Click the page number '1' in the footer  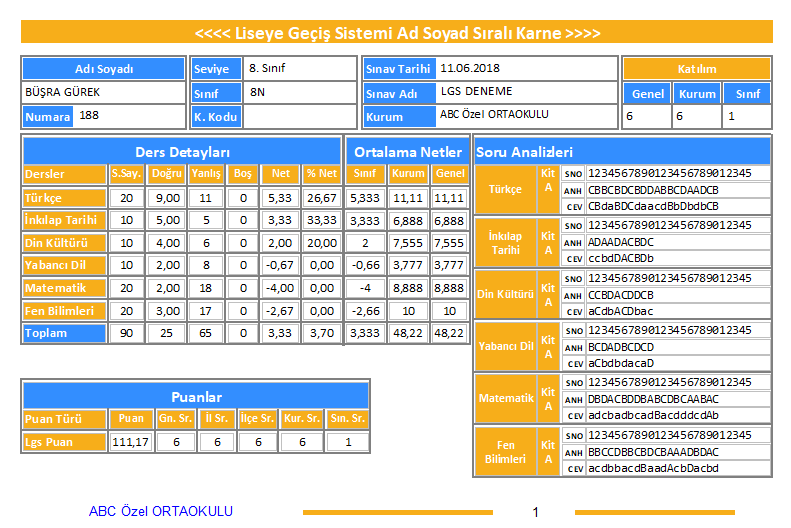point(535,512)
